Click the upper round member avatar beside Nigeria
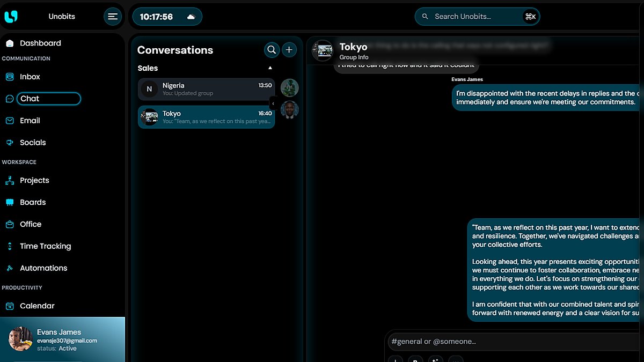 (x=290, y=88)
